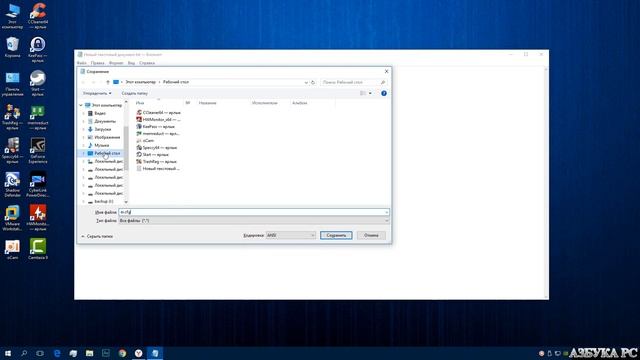Select the VMware Workstation desktop icon
640x360 pixels.
[x=12, y=218]
